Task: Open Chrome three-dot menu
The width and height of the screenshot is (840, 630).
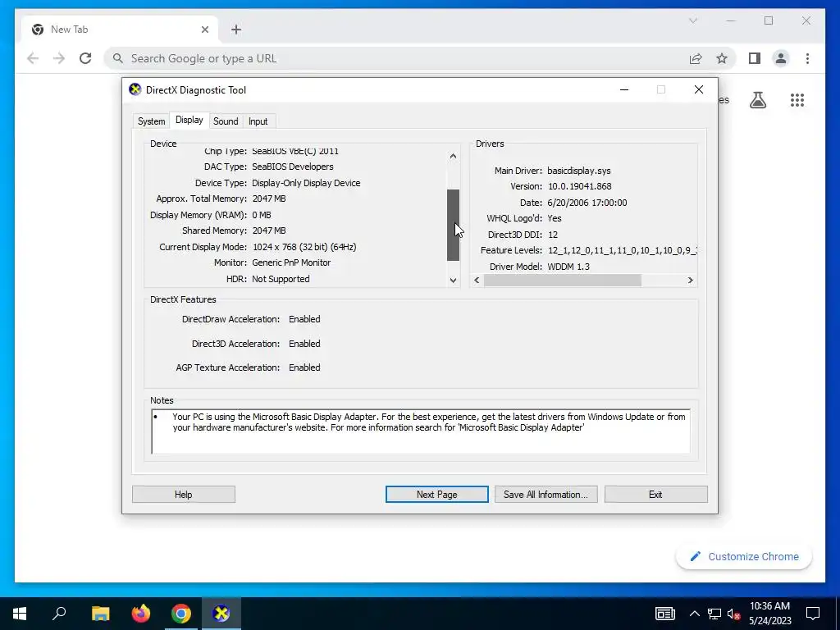Action: [807, 58]
